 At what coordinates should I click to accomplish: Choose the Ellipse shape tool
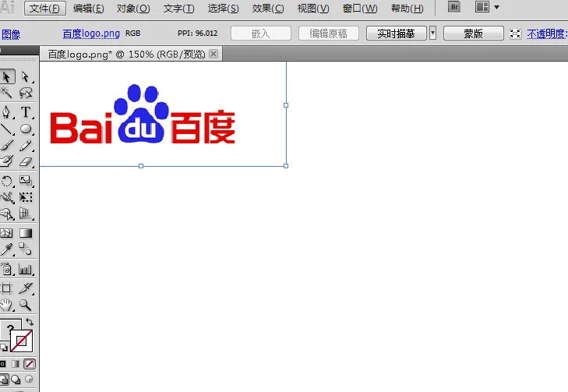(x=26, y=129)
